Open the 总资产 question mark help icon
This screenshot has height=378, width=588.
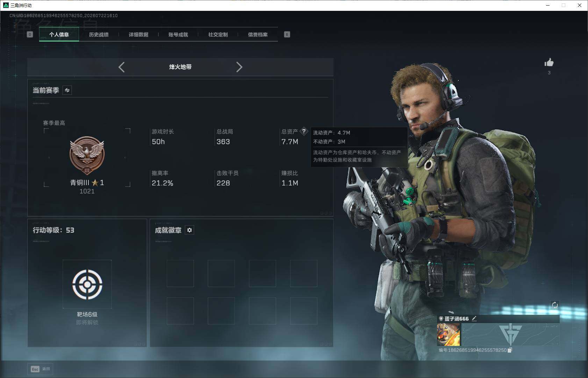click(304, 131)
